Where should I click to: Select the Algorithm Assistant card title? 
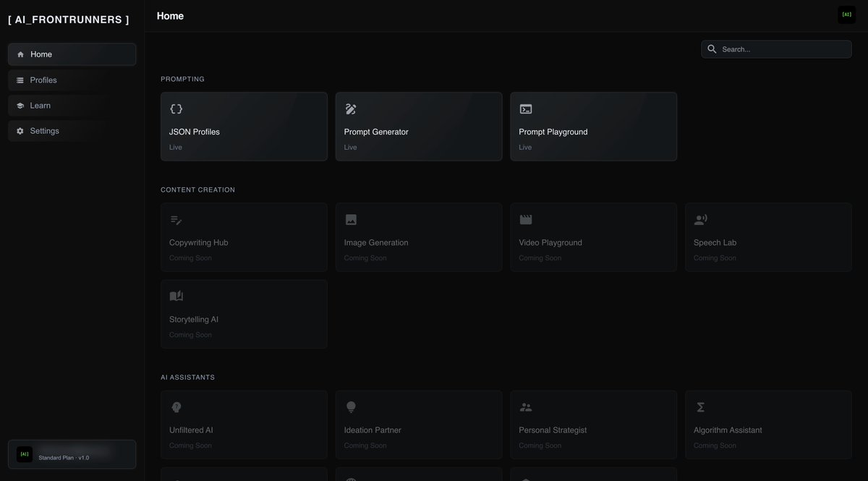point(728,430)
